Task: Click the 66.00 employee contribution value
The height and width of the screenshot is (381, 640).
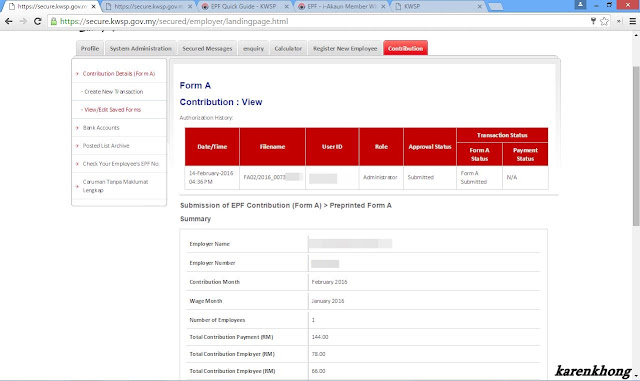Action: (x=318, y=371)
